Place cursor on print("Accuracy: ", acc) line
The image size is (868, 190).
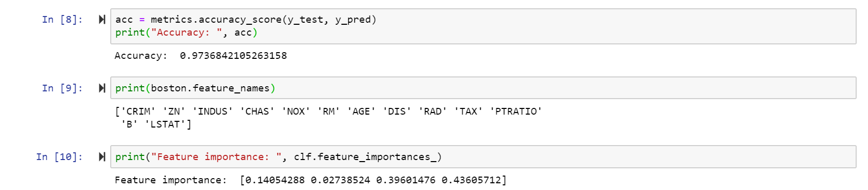point(186,33)
